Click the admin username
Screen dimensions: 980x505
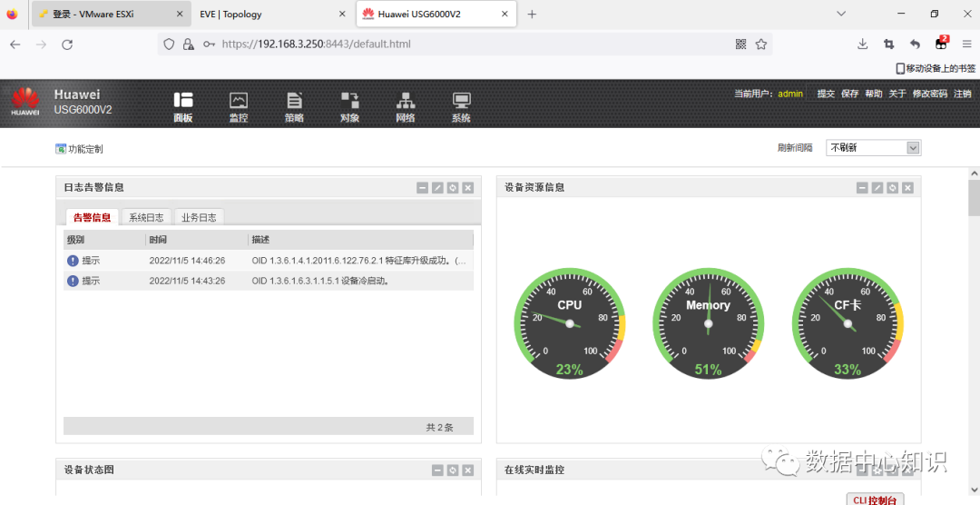pos(790,94)
